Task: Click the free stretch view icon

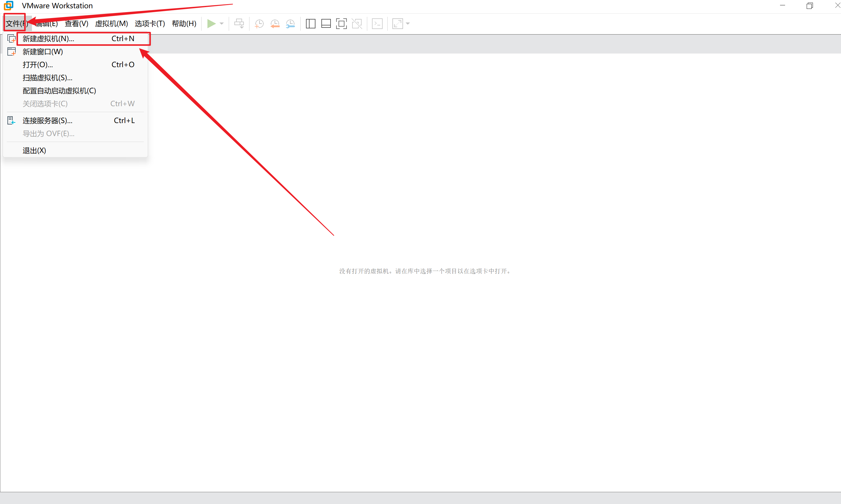Action: click(397, 24)
